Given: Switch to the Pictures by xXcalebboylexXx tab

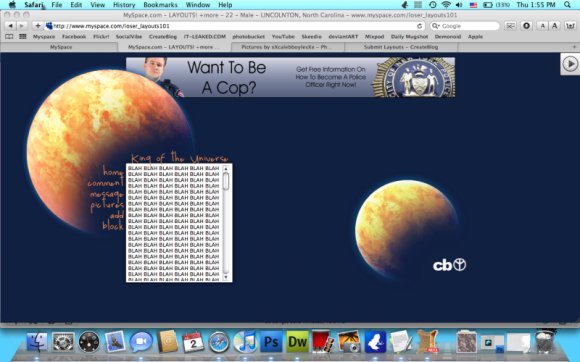Looking at the screenshot, I should [287, 47].
